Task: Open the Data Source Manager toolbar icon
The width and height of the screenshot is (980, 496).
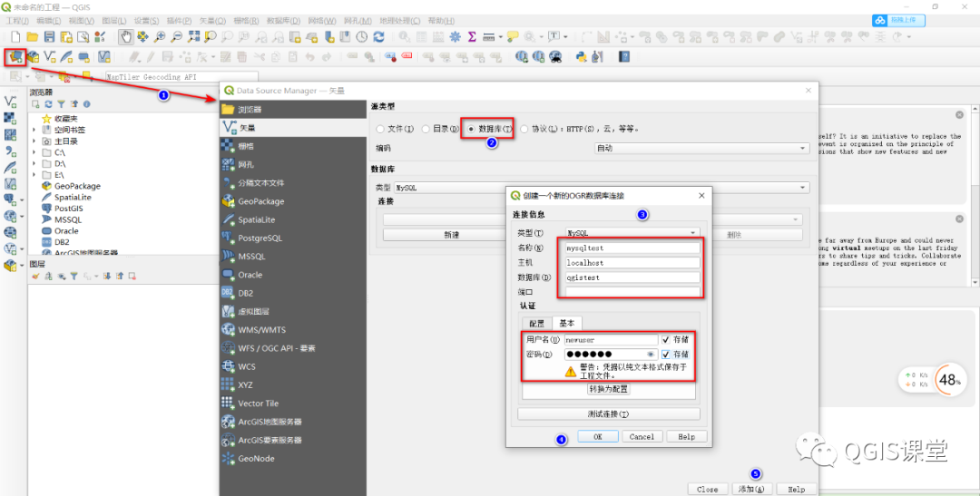Action: pyautogui.click(x=15, y=57)
